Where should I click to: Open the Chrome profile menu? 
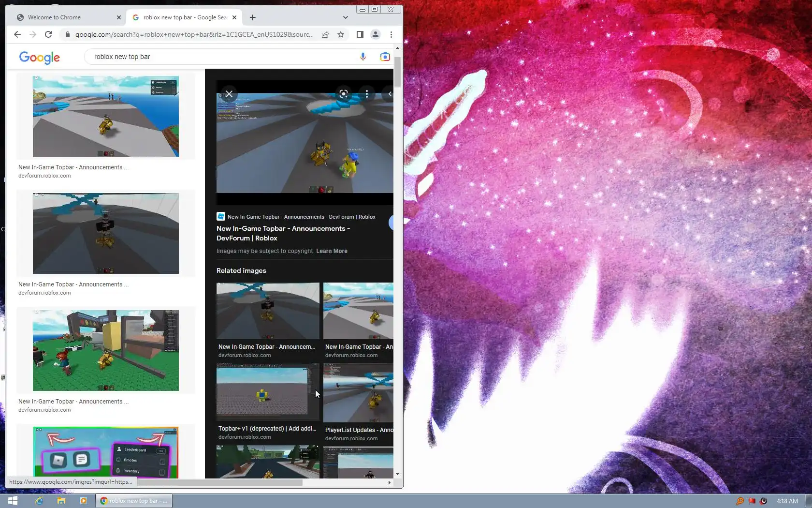(x=375, y=34)
